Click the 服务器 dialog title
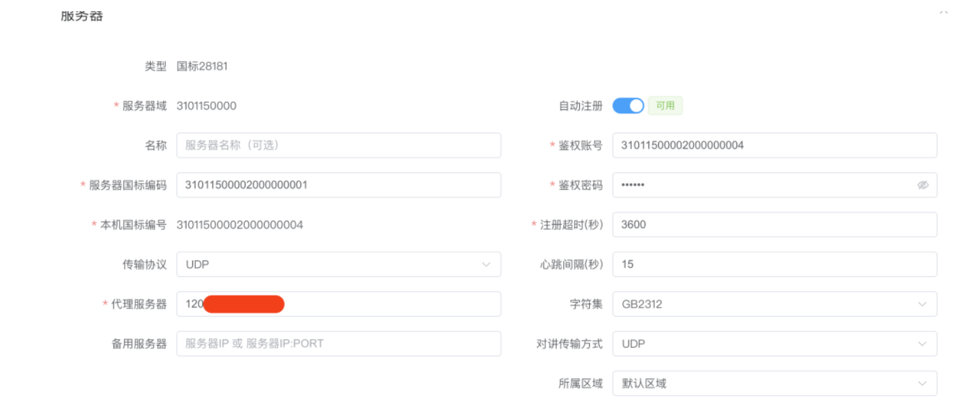Viewport: 980px width, 403px height. pyautogui.click(x=82, y=16)
